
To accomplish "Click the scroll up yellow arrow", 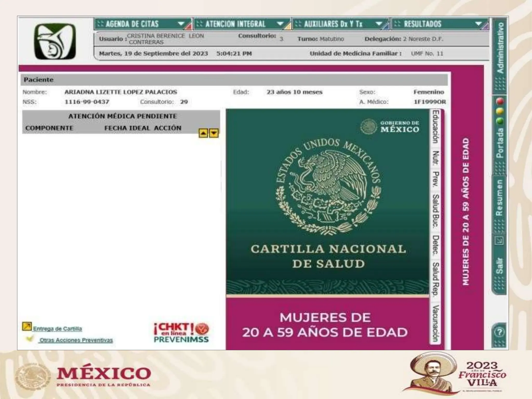I will coord(203,133).
